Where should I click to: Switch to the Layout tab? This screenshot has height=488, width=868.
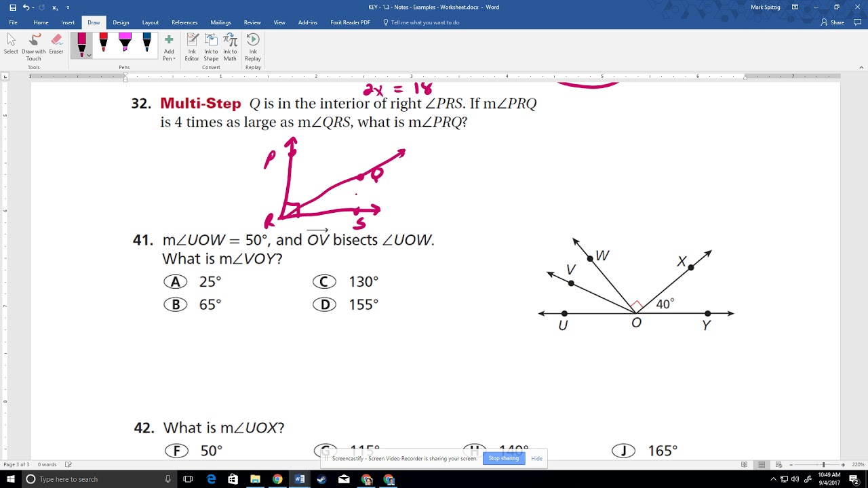pos(151,22)
